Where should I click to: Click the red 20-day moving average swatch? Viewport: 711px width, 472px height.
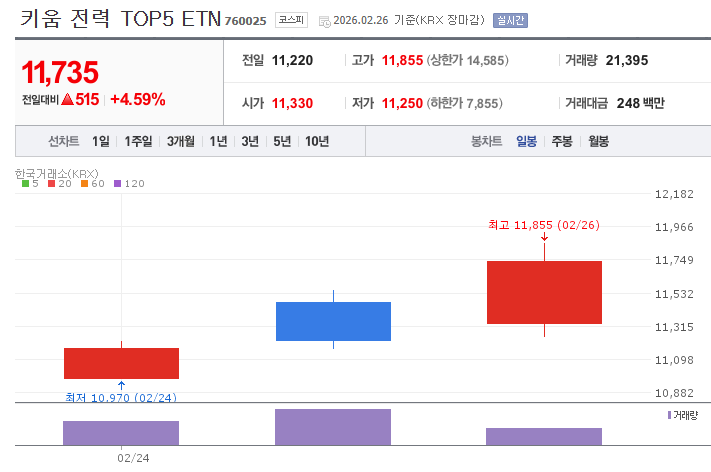point(51,184)
